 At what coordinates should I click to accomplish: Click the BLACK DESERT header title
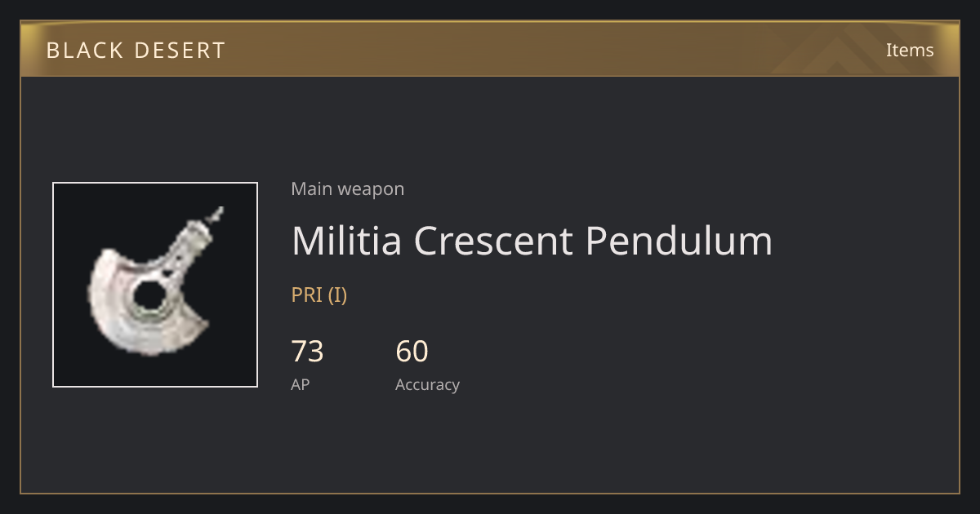click(x=136, y=51)
